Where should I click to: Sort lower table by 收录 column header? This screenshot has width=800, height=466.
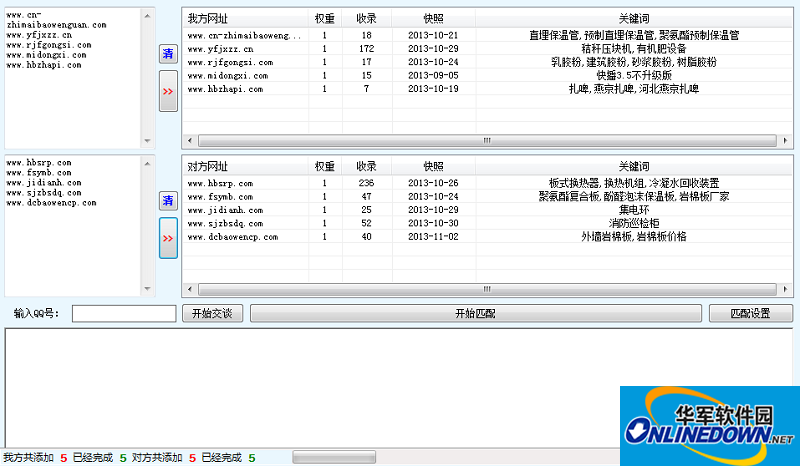coord(366,166)
